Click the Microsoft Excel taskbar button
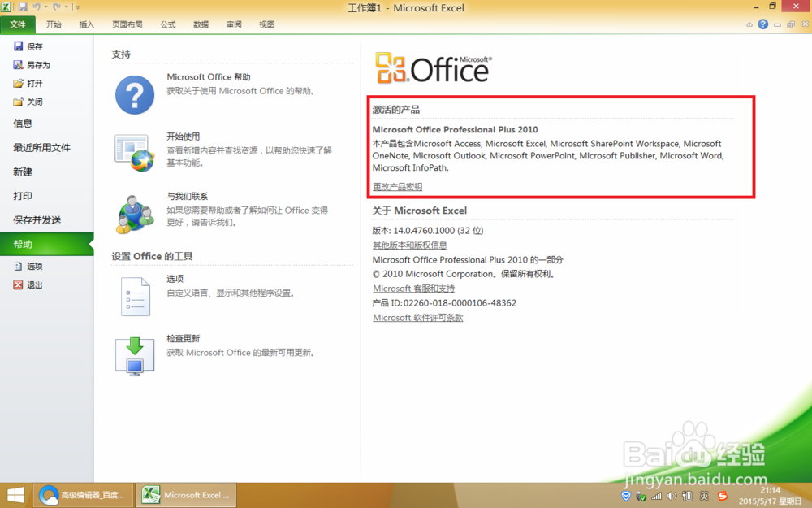This screenshot has height=508, width=812. coord(187,496)
